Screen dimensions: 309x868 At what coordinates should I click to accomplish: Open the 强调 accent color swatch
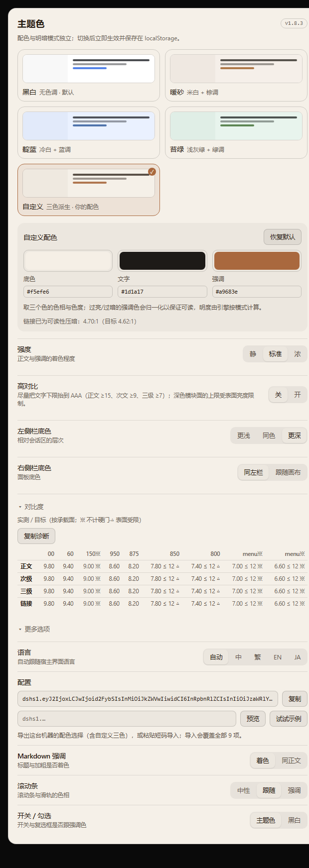(257, 261)
